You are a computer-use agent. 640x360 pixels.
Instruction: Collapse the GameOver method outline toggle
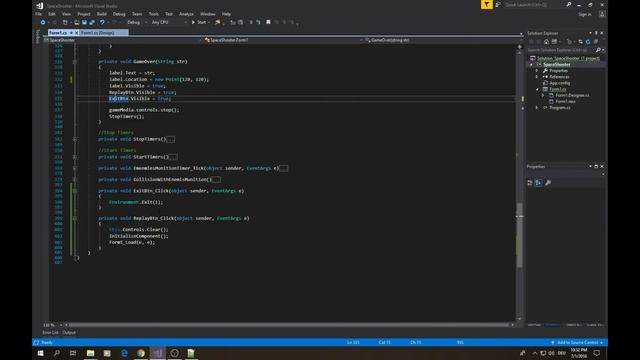74,62
